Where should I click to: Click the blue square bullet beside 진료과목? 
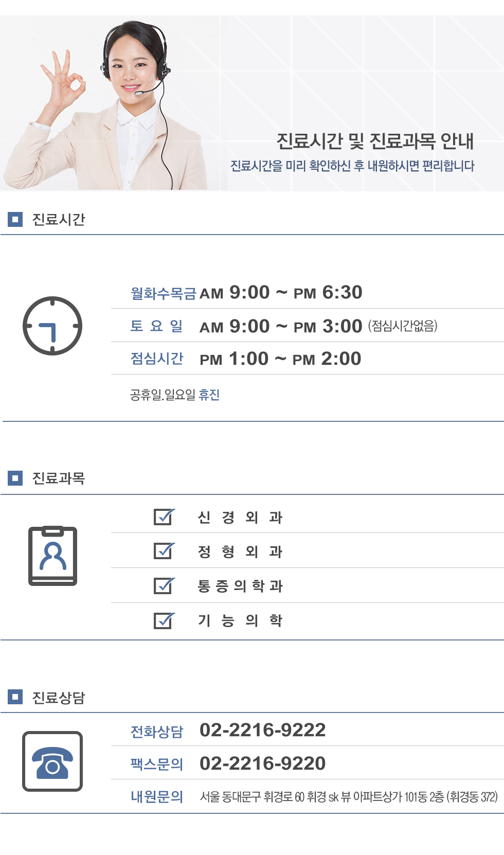click(15, 478)
